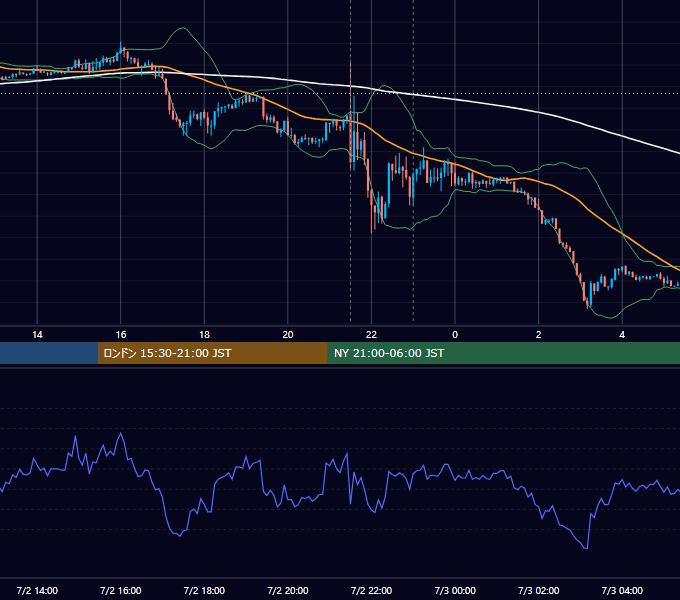Click the 7/2 16:00 label on indicator axis
680x600 pixels.
coord(121,590)
